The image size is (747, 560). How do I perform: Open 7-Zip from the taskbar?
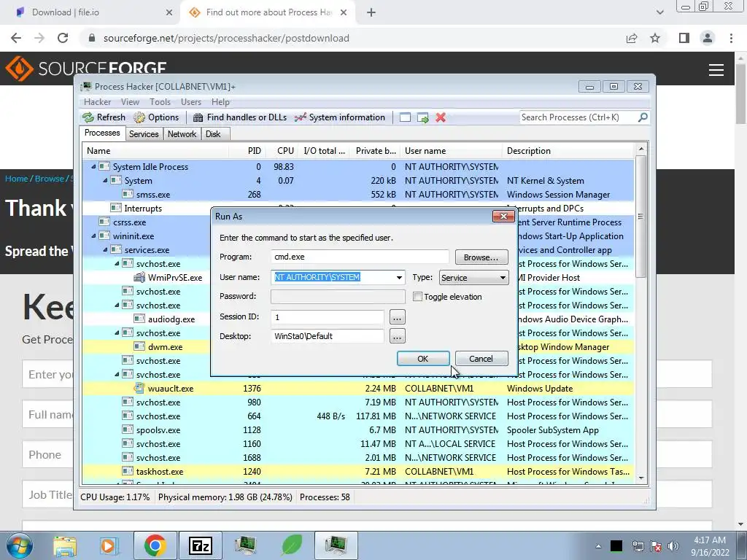[201, 545]
